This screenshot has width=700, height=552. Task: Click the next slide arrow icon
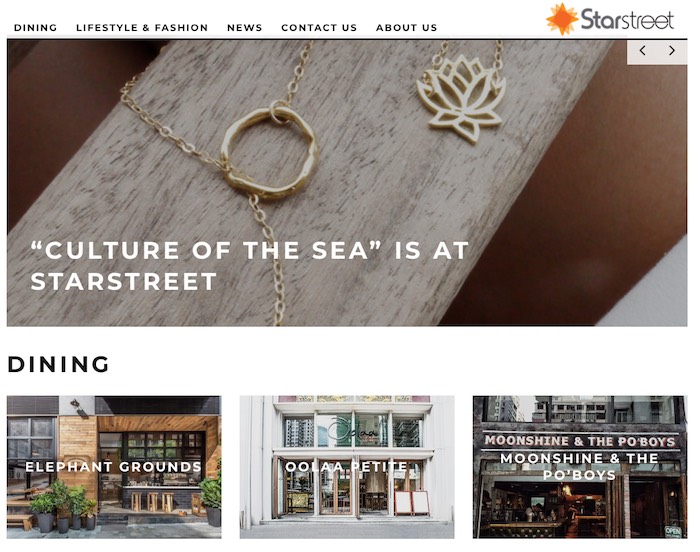[x=671, y=50]
